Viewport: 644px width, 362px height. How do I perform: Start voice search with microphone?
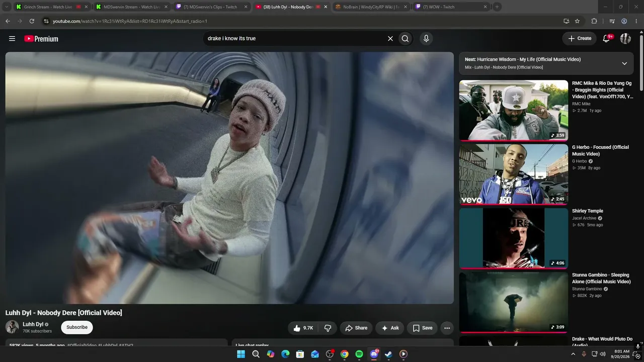click(x=426, y=39)
